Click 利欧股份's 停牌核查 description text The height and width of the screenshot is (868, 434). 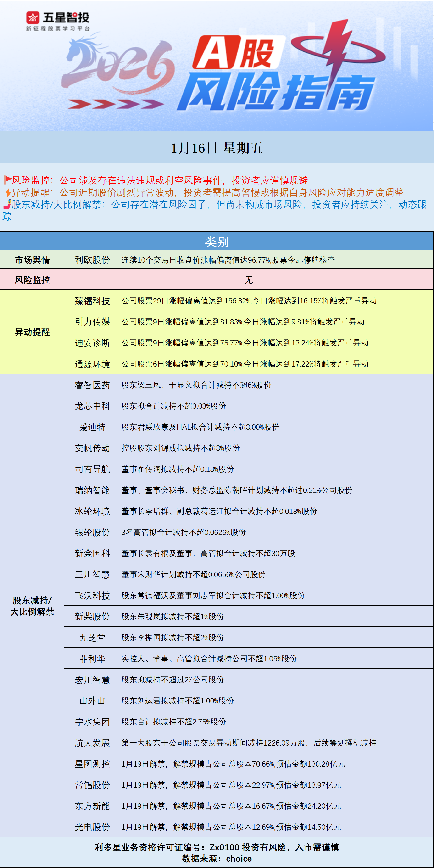[228, 260]
